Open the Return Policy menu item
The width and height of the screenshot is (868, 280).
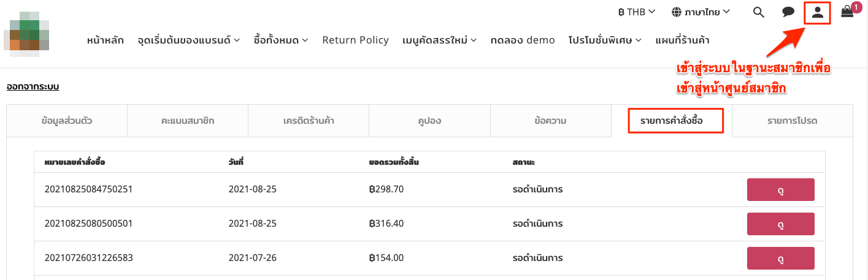[x=355, y=40]
